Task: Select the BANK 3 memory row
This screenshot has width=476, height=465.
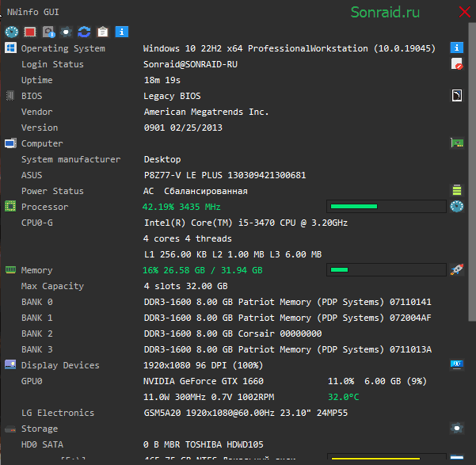Action: click(x=227, y=349)
